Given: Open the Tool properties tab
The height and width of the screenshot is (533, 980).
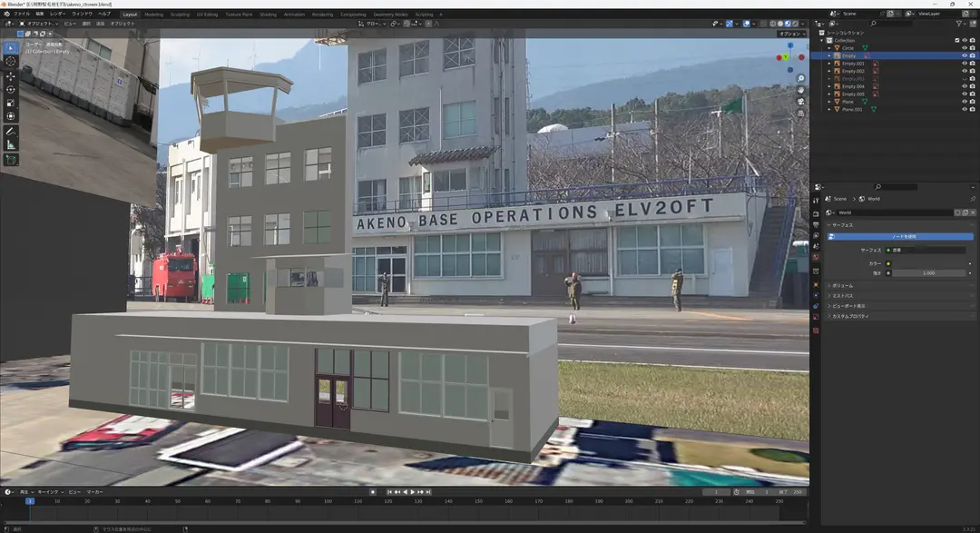Looking at the screenshot, I should tap(816, 200).
